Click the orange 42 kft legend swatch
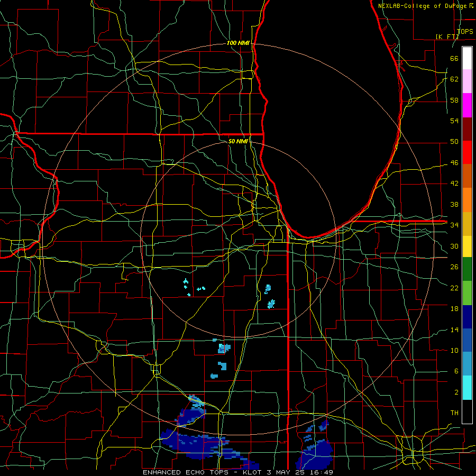Viewport: 476px width, 476px height. pos(467,200)
